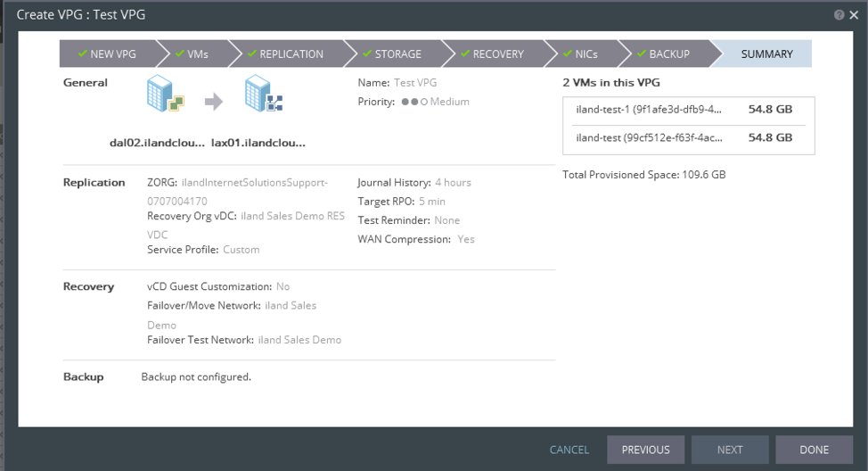Switch to the STORAGE step
The width and height of the screenshot is (868, 471).
point(392,54)
